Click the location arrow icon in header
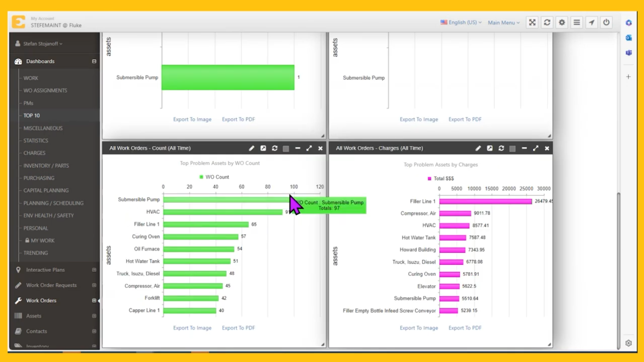The image size is (644, 362). (x=591, y=22)
